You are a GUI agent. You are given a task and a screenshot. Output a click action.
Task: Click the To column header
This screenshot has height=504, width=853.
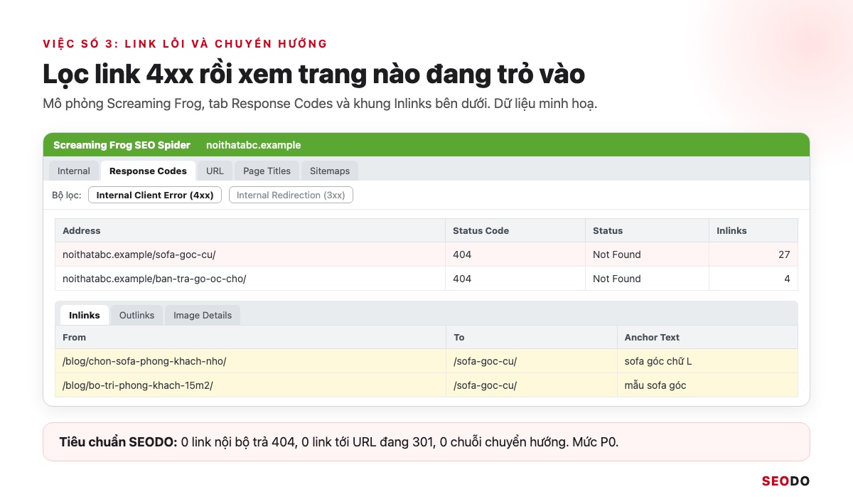tap(531, 337)
